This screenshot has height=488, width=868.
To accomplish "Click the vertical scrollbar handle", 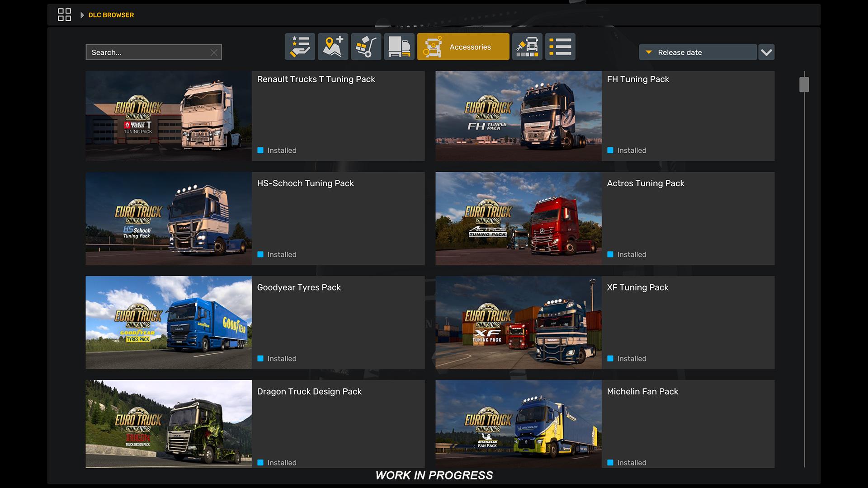I will coord(804,84).
